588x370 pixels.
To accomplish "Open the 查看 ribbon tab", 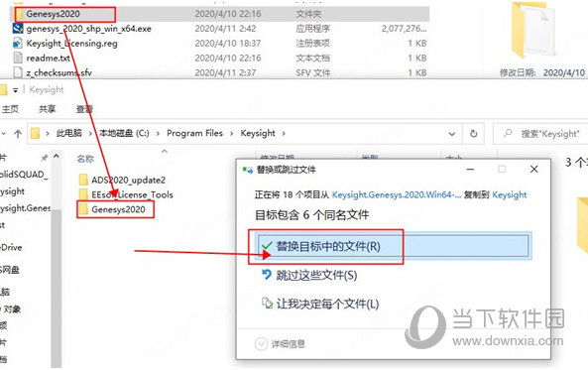I will [84, 109].
